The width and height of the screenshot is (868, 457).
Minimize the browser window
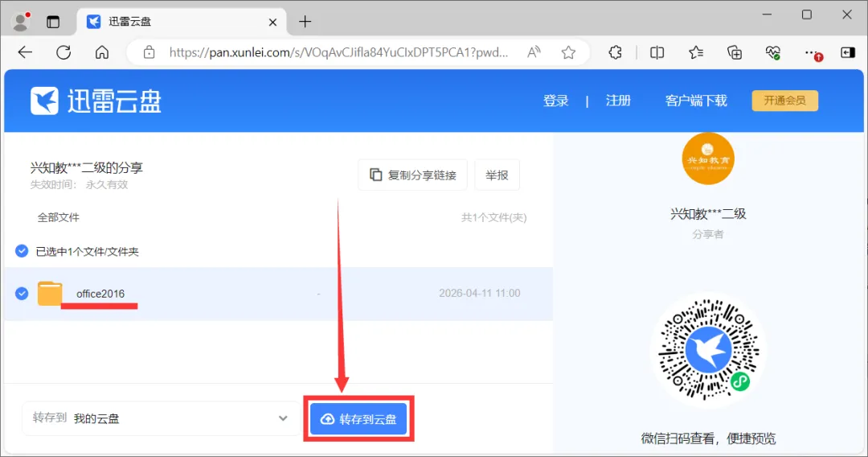pyautogui.click(x=767, y=15)
